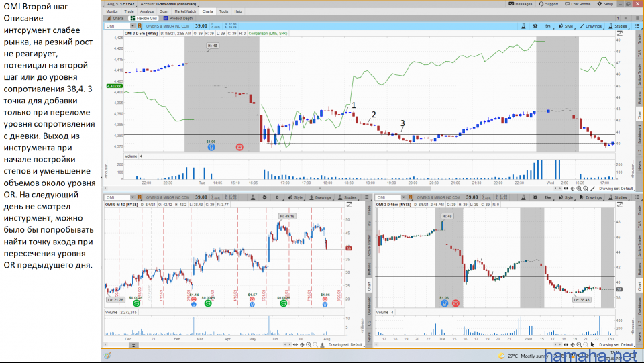Select the pointer cursor tool under 15m chart

[592, 344]
